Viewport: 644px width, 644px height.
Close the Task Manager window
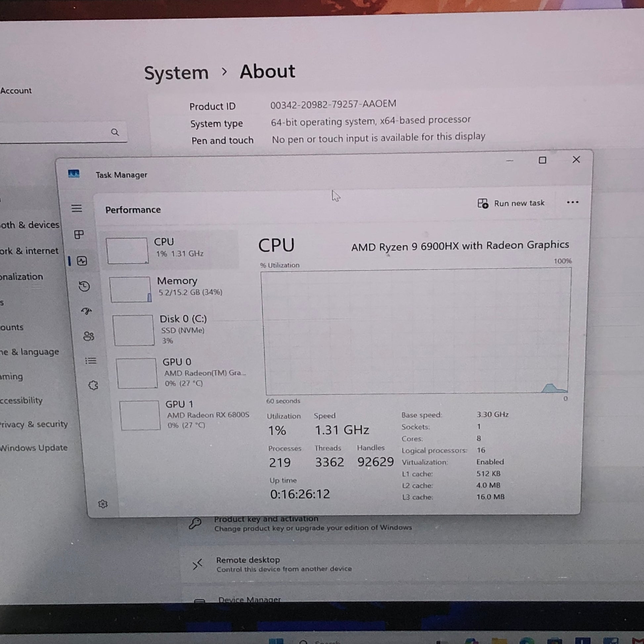pyautogui.click(x=576, y=160)
